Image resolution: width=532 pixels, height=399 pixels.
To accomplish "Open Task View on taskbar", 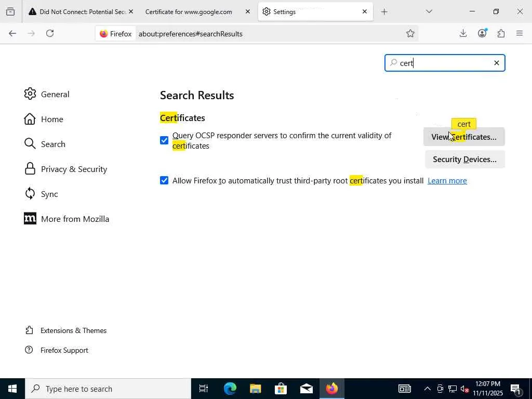I will coord(204,389).
